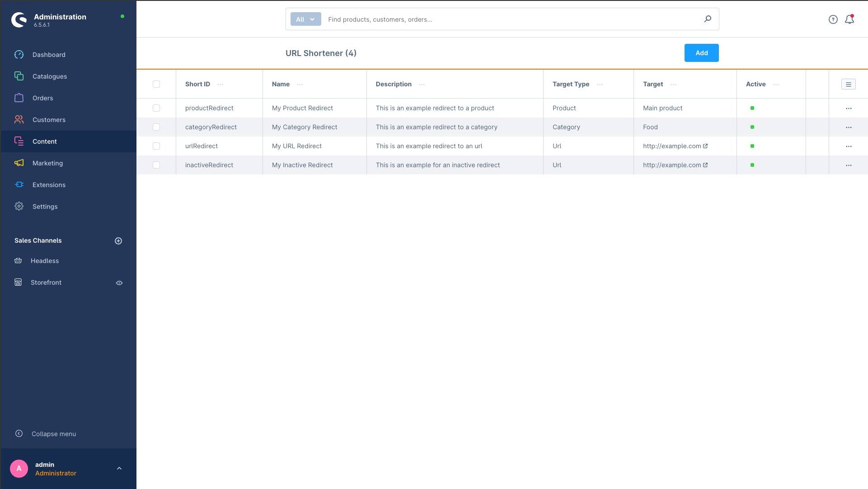The width and height of the screenshot is (868, 489).
Task: Open row actions for urlRedirect
Action: (849, 146)
